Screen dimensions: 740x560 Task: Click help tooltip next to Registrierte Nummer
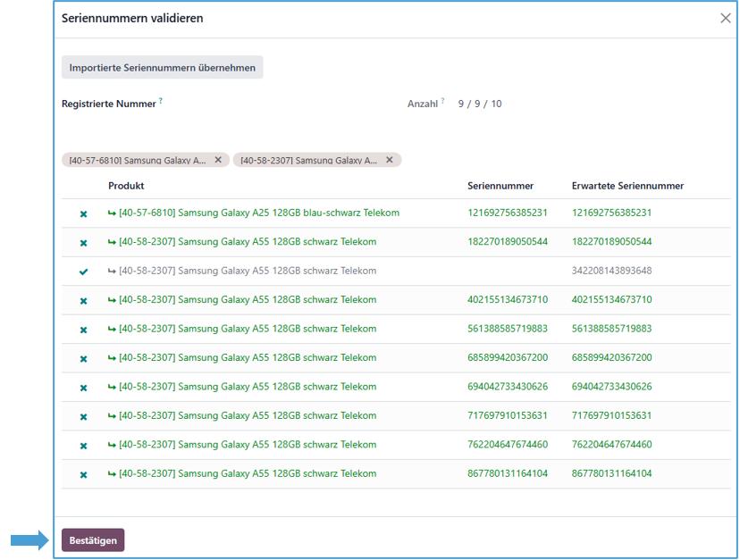(161, 102)
